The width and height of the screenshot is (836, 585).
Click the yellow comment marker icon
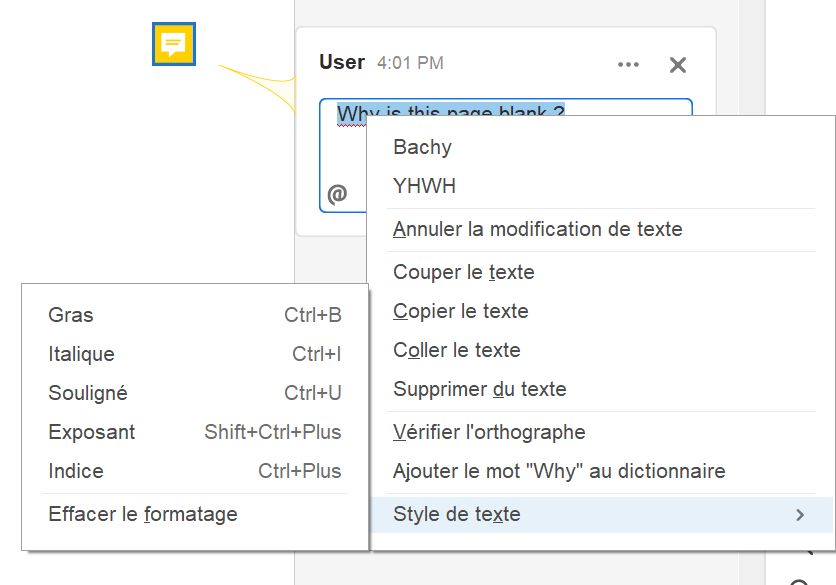[172, 44]
